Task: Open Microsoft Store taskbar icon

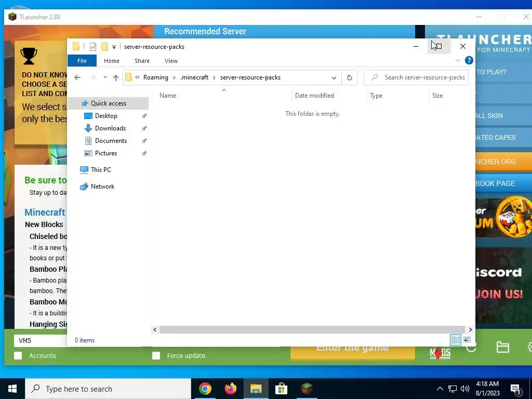Action: (x=281, y=389)
